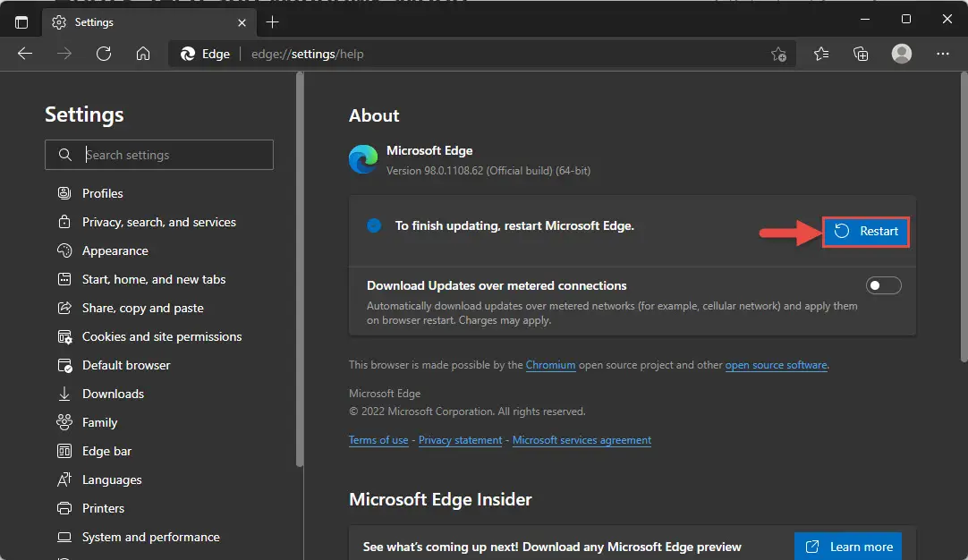Click the System and performance icon
This screenshot has width=968, height=560.
tap(64, 537)
